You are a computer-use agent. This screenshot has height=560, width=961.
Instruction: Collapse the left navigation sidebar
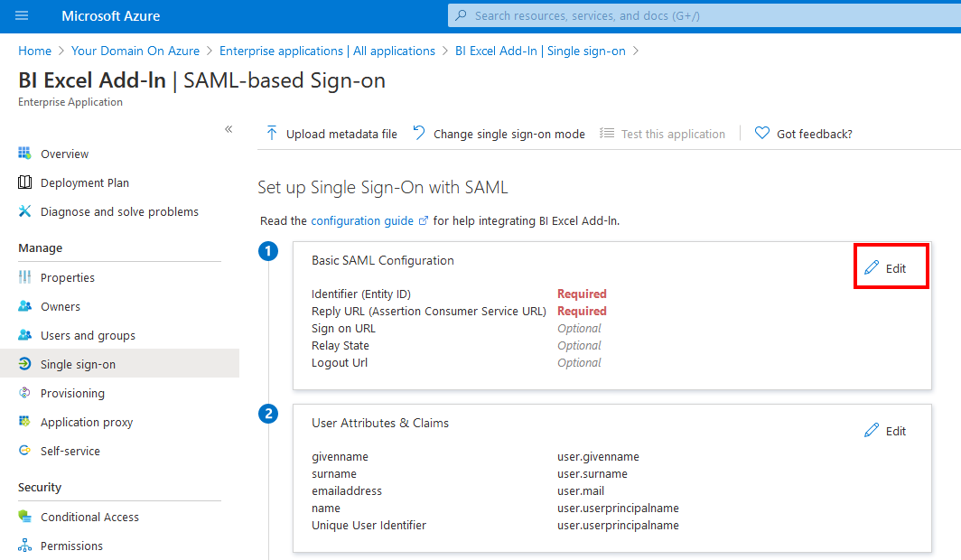pos(229,129)
